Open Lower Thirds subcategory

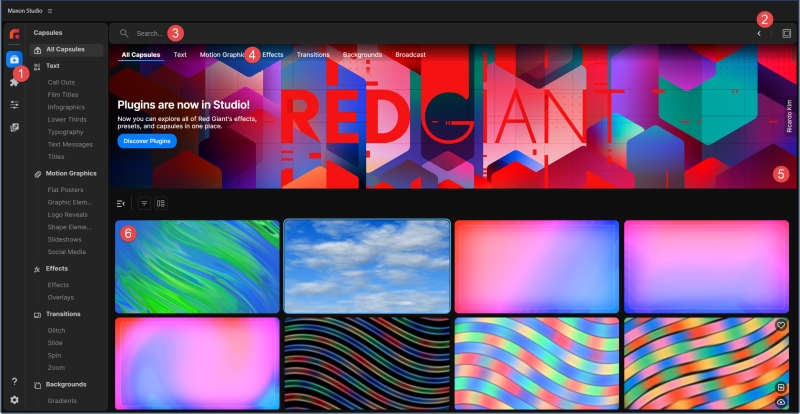coord(67,119)
